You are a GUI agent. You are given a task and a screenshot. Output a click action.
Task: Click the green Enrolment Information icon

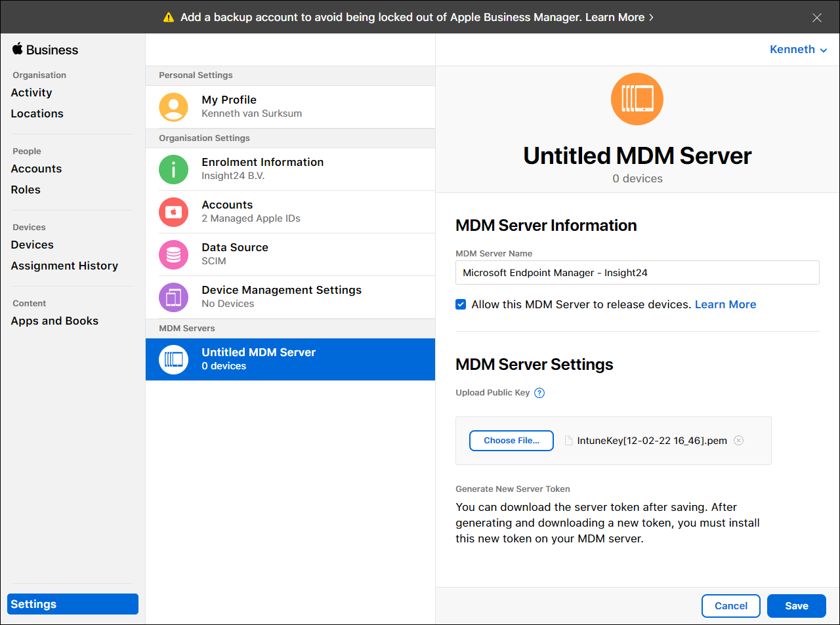pyautogui.click(x=173, y=169)
